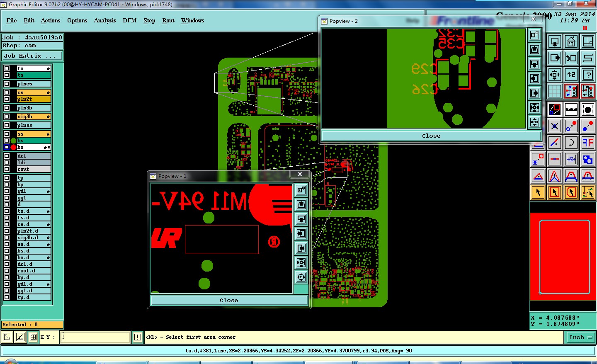Click Close button in Popview 1

tap(229, 300)
